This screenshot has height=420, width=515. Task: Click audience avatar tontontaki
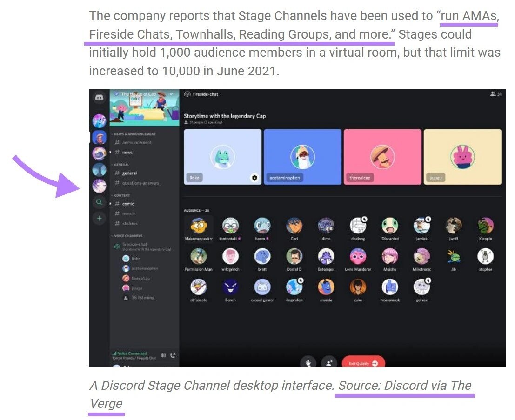coord(230,226)
